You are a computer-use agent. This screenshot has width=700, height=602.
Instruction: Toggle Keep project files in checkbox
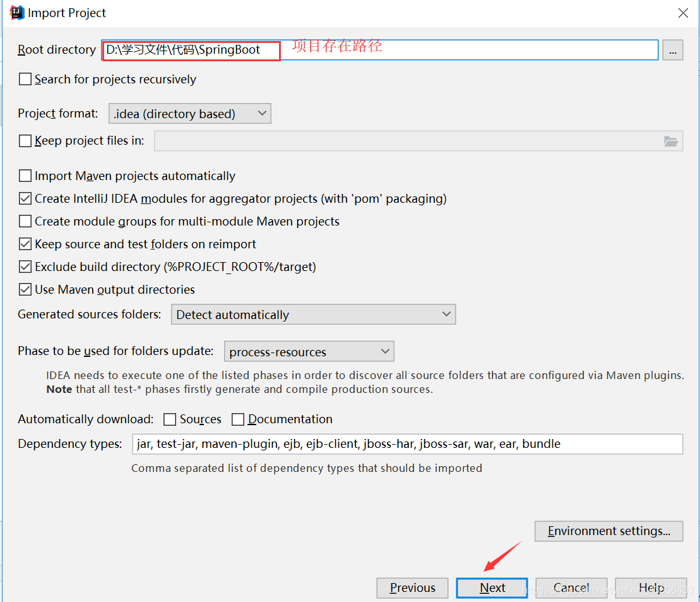coord(25,141)
